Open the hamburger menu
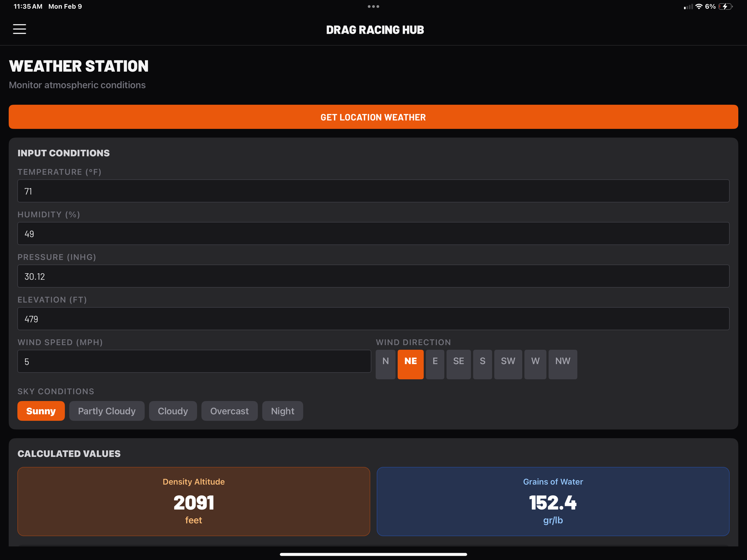The image size is (747, 560). coord(19,29)
